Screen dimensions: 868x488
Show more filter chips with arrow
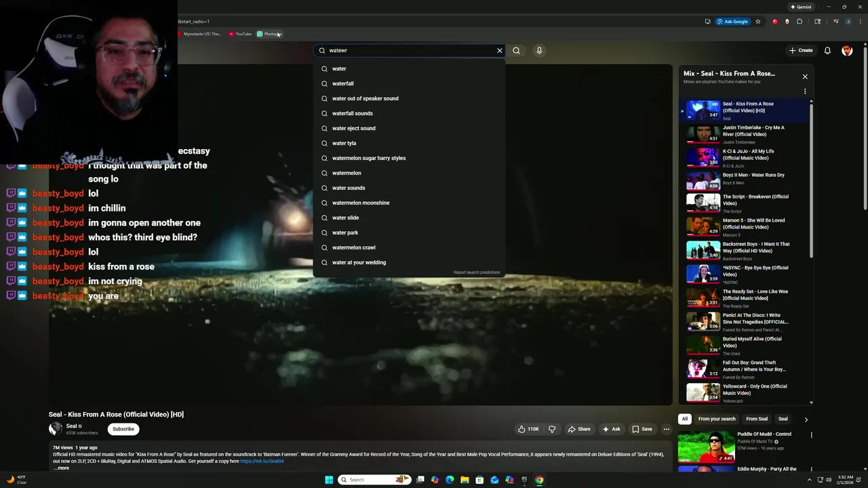(x=806, y=420)
